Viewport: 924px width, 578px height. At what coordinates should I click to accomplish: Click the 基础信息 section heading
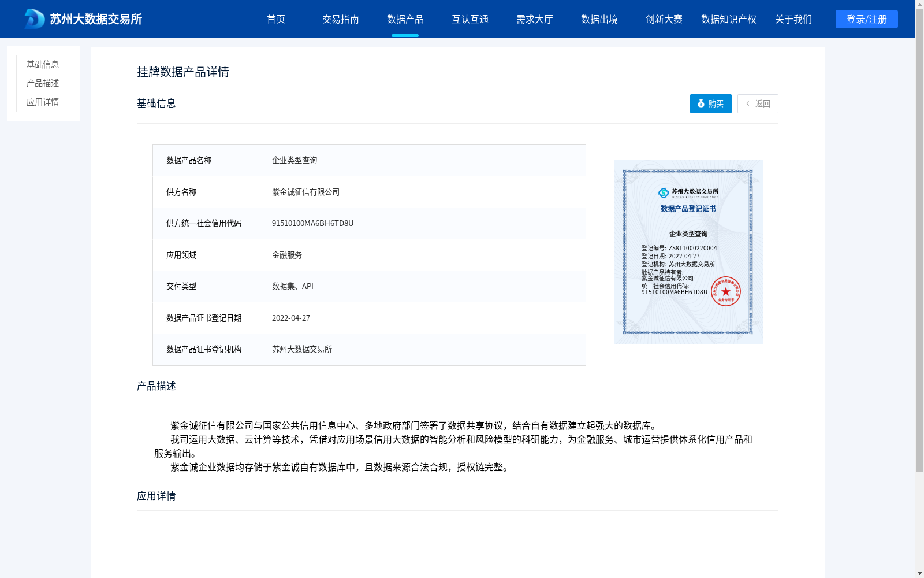click(x=157, y=103)
